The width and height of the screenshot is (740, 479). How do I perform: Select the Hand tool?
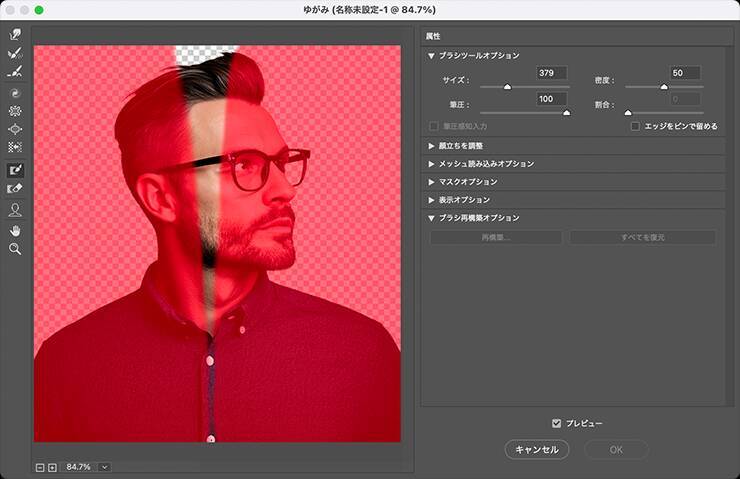coord(15,230)
